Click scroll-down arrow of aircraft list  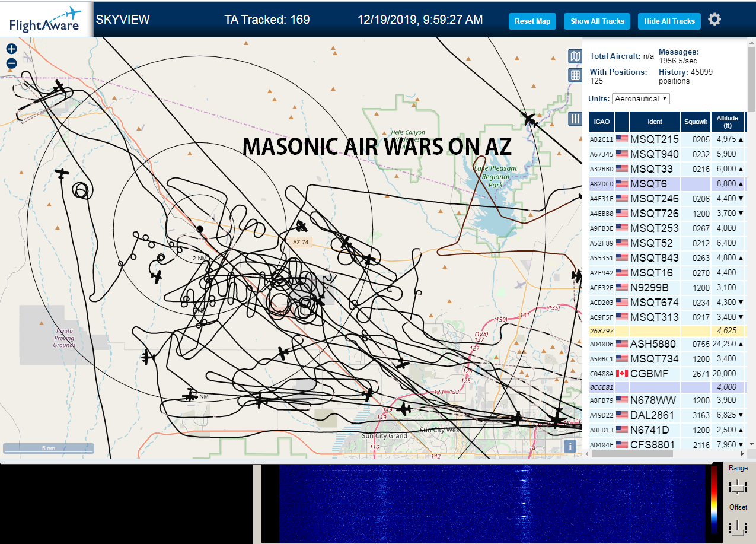752,444
